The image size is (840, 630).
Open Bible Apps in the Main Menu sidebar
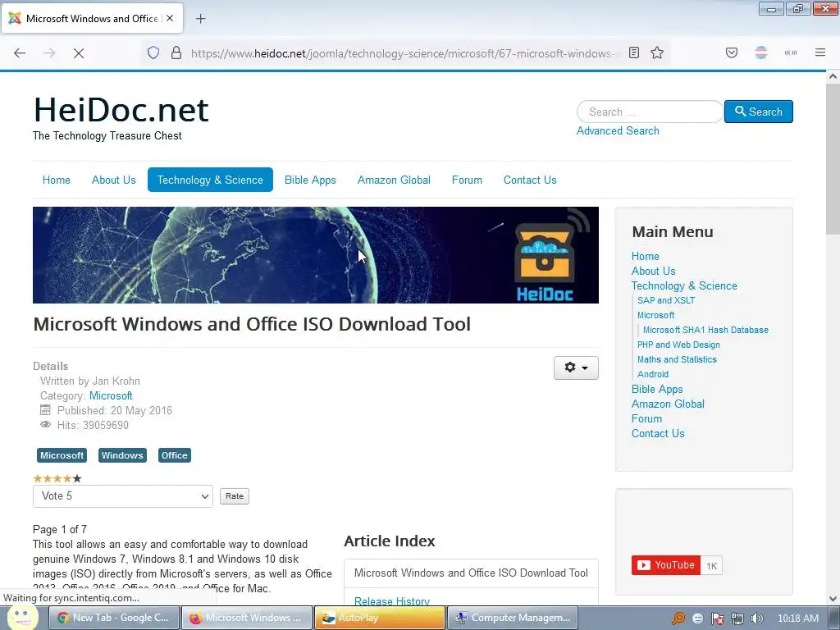point(657,389)
